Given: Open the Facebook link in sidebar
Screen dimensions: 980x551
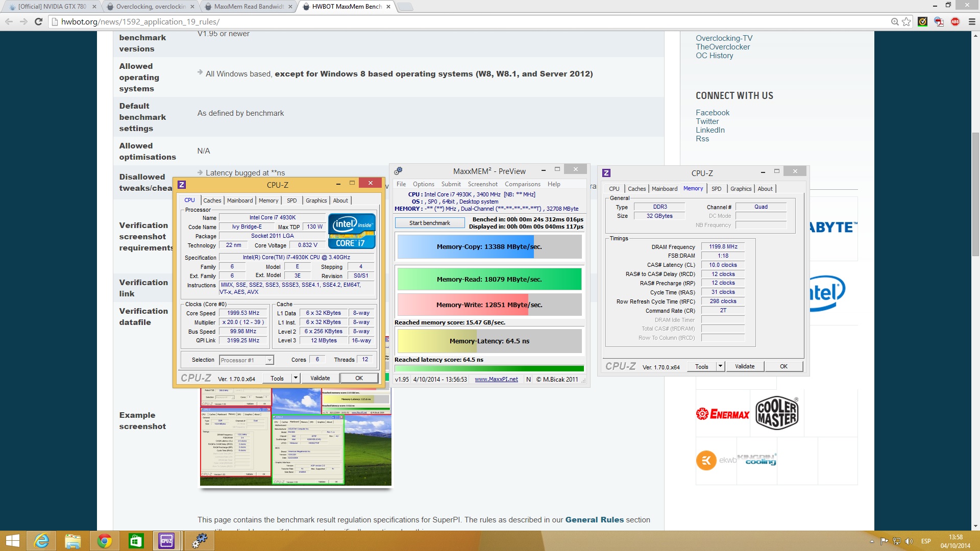Looking at the screenshot, I should coord(713,113).
